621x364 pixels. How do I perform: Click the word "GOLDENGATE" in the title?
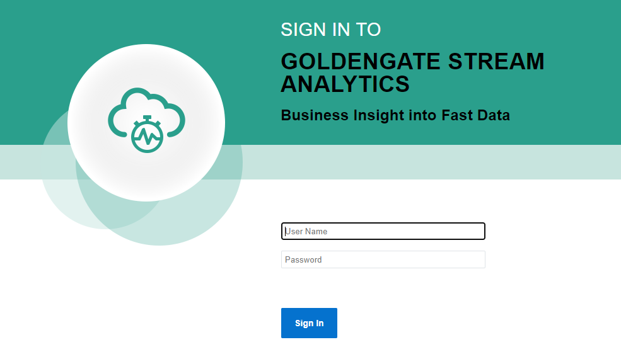click(x=360, y=62)
